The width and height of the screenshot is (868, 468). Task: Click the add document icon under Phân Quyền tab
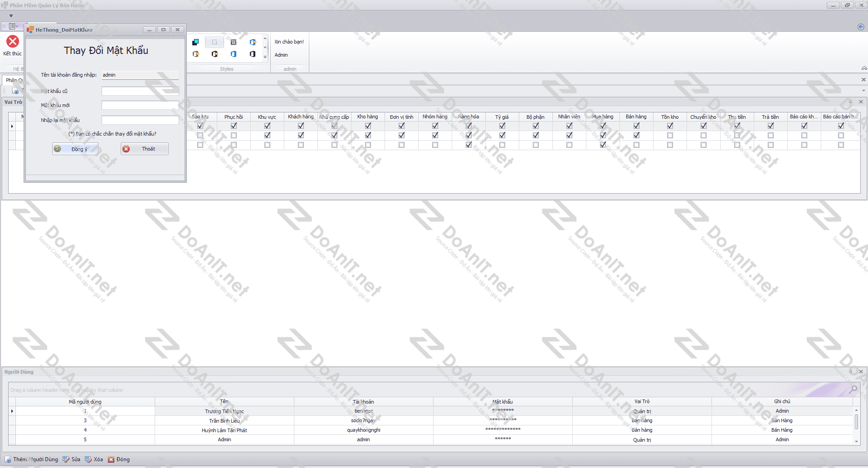point(15,91)
